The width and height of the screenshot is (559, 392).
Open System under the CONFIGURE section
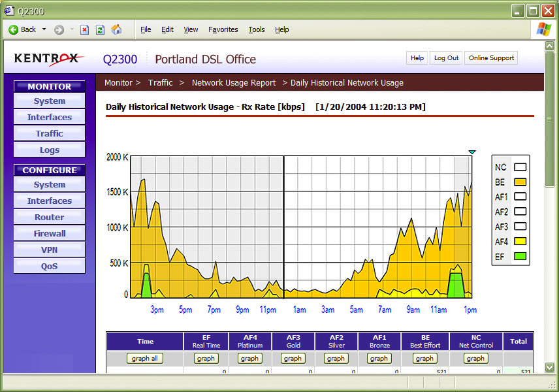click(x=50, y=184)
